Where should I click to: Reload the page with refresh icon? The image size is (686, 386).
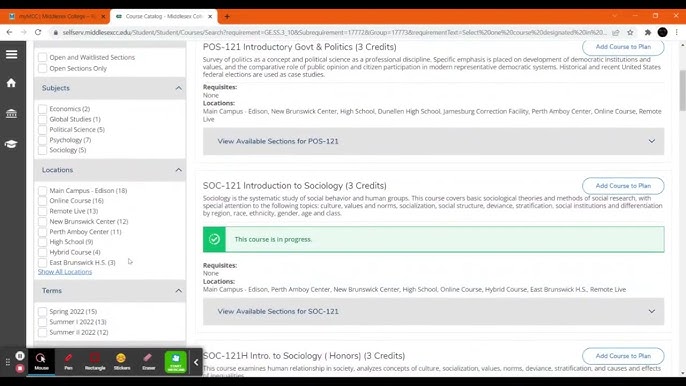tap(38, 32)
